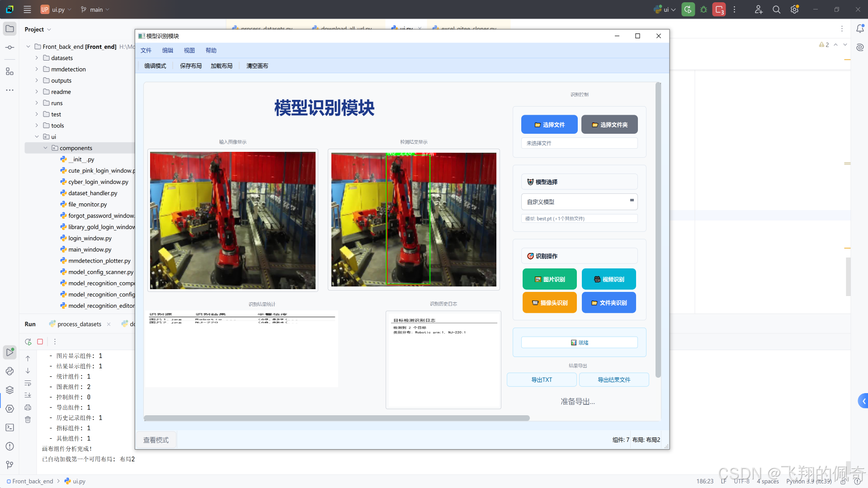Click the 导出结果文件 button

[614, 380]
